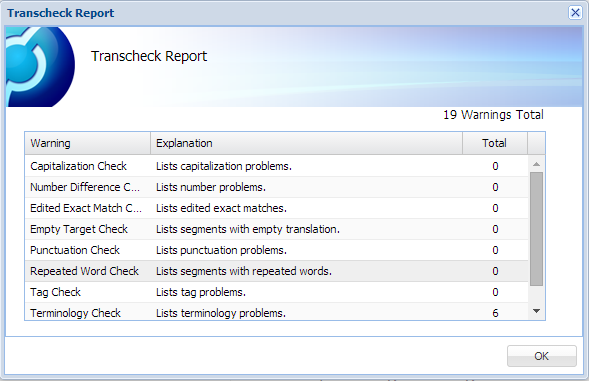Click 'Lists capitalization problems.' explanation
The height and width of the screenshot is (381, 589).
coord(224,166)
